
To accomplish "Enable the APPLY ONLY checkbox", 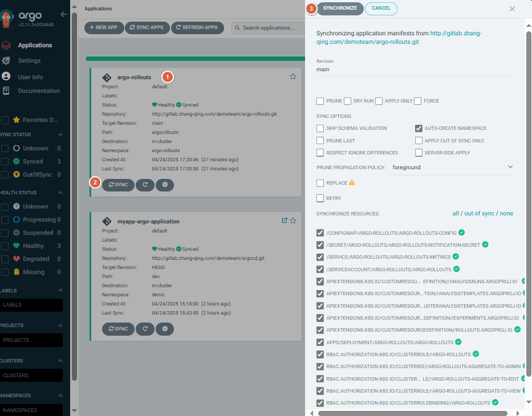I will tap(379, 101).
